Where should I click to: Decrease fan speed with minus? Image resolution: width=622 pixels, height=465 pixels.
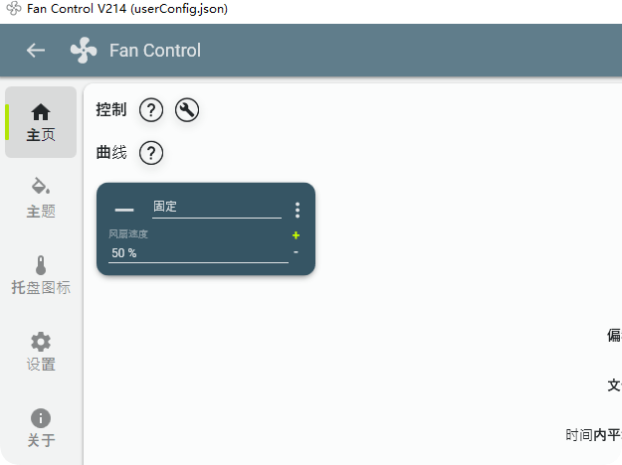296,252
